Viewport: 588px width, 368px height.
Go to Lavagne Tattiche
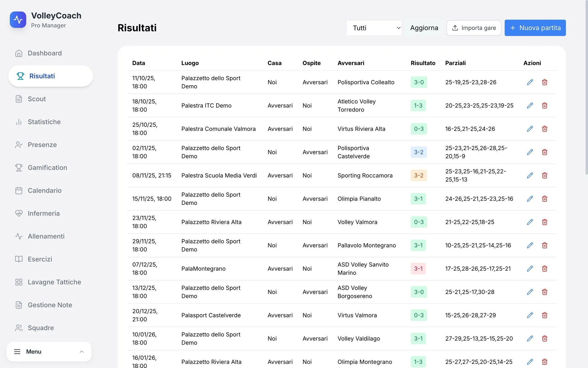coord(51,282)
